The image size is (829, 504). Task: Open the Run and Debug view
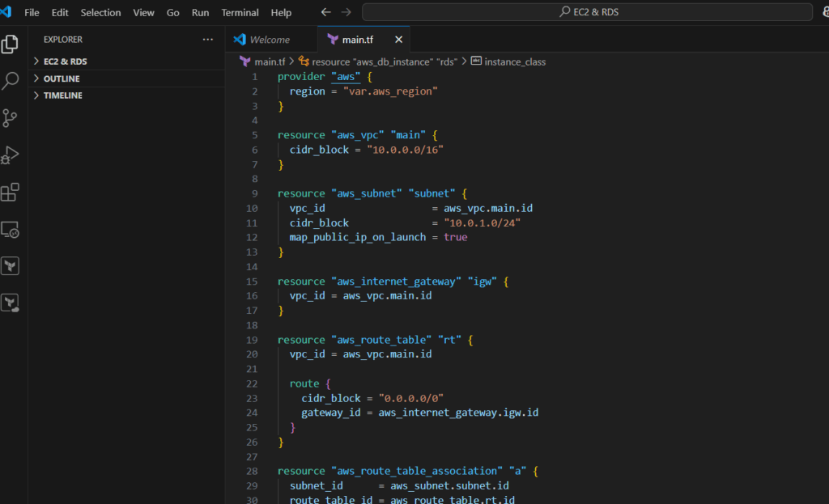tap(11, 155)
